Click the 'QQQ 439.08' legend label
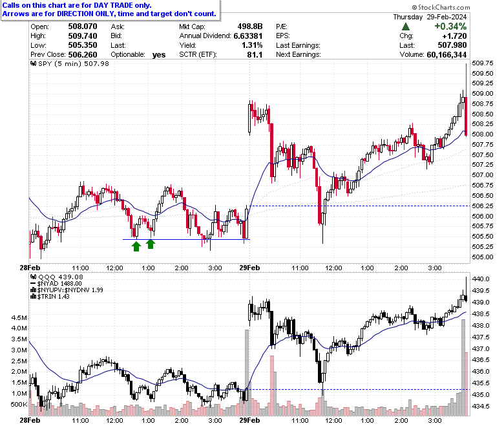Screen dimensions: 504x426 pyautogui.click(x=61, y=277)
